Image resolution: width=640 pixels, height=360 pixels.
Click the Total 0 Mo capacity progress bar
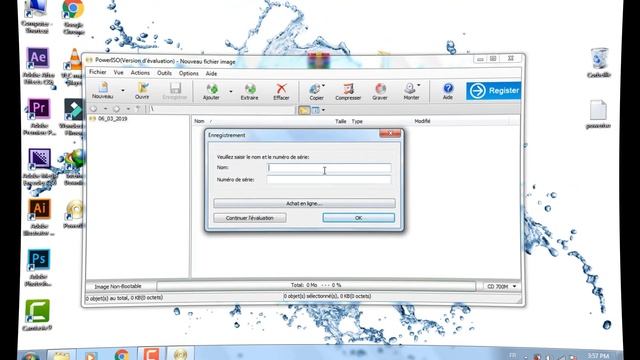(316, 285)
